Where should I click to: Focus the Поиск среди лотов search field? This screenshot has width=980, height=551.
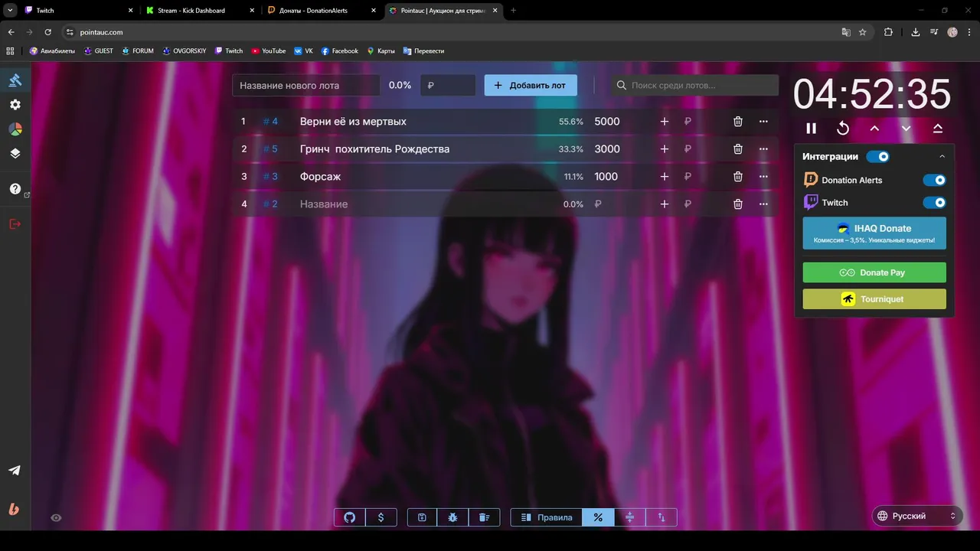pyautogui.click(x=695, y=85)
